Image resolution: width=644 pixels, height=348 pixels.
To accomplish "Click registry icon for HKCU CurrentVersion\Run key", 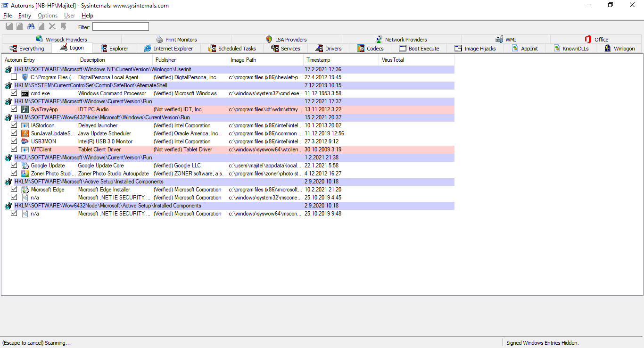I will pyautogui.click(x=8, y=157).
